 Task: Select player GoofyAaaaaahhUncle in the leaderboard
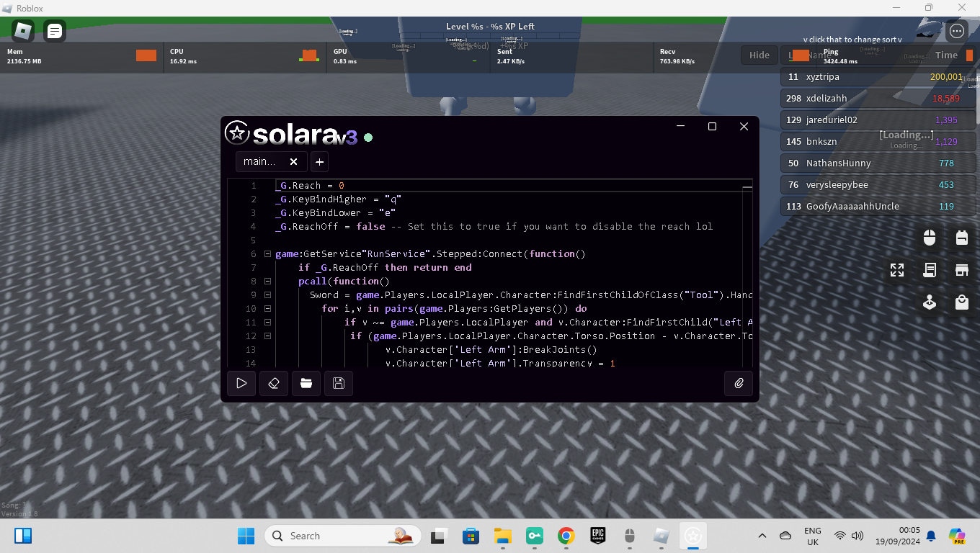point(878,207)
